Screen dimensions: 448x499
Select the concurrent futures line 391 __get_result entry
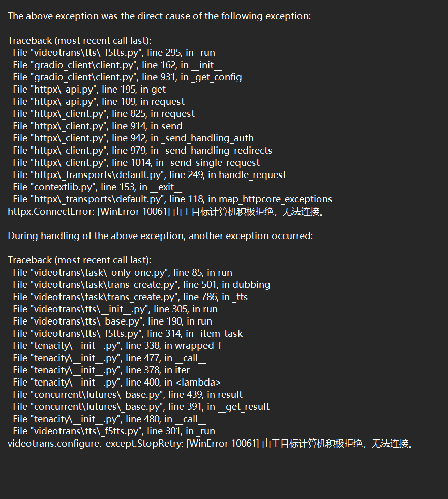[x=141, y=406]
